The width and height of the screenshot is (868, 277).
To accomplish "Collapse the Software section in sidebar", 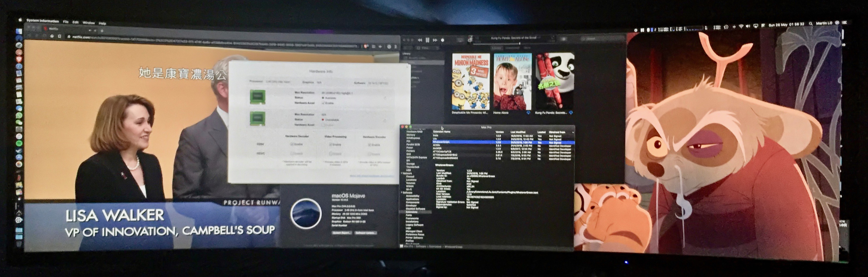I will click(402, 192).
